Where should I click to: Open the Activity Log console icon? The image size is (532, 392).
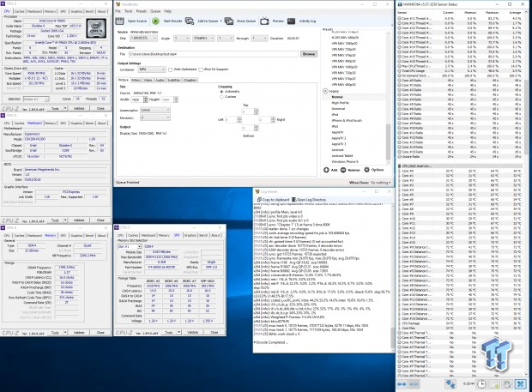pos(291,21)
